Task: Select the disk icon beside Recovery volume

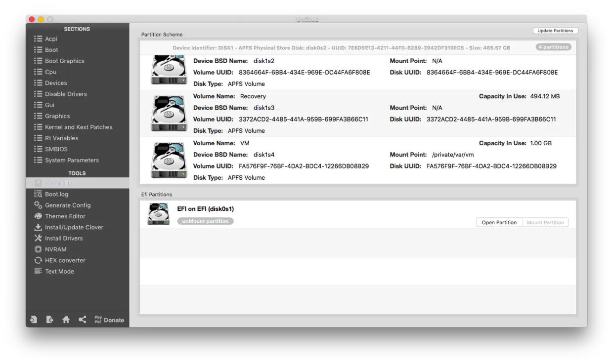Action: pyautogui.click(x=168, y=114)
